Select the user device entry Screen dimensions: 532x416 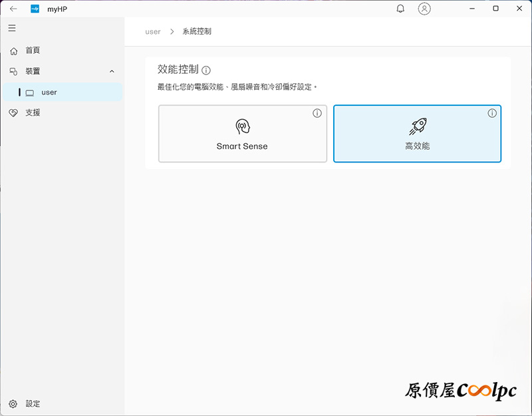[63, 92]
